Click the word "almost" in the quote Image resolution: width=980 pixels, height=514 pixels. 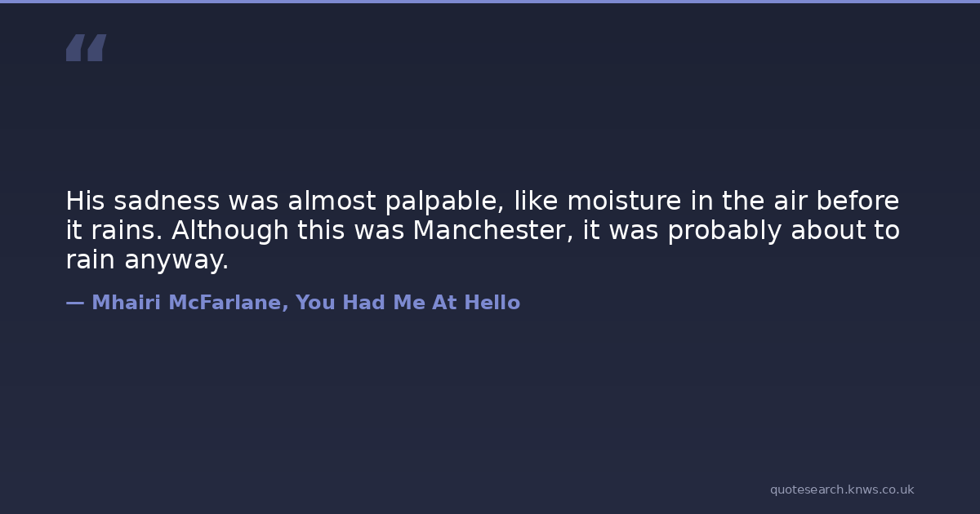click(x=332, y=202)
